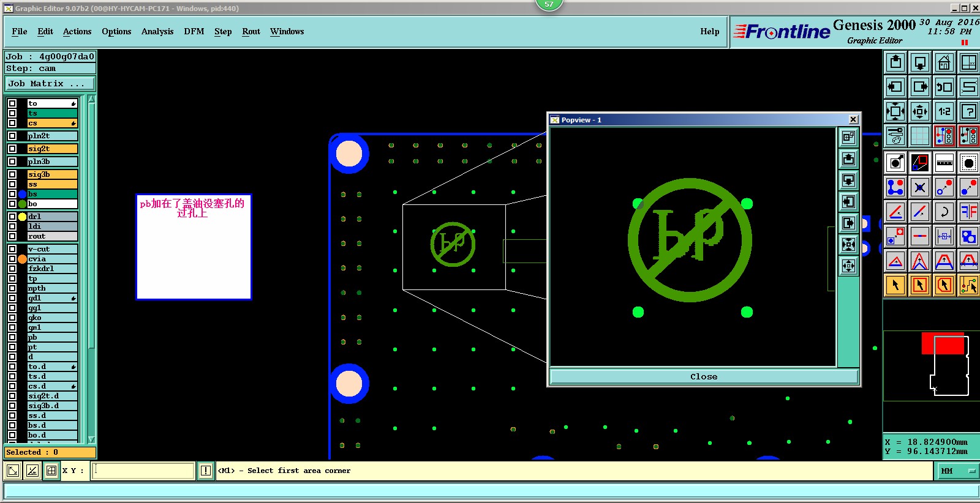Screen dimensions: 980x503
Task: Open the Analysis menu
Action: coord(157,32)
